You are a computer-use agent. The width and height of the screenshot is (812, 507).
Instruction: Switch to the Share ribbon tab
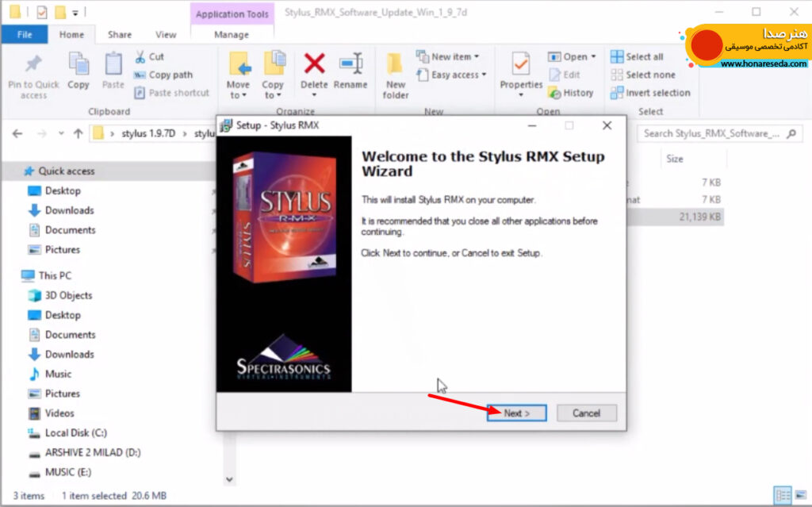120,35
